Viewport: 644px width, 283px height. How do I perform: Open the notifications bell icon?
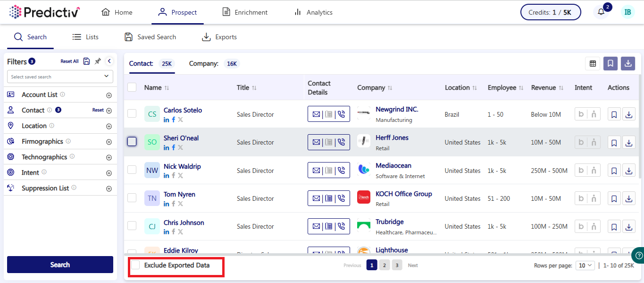[x=601, y=12]
